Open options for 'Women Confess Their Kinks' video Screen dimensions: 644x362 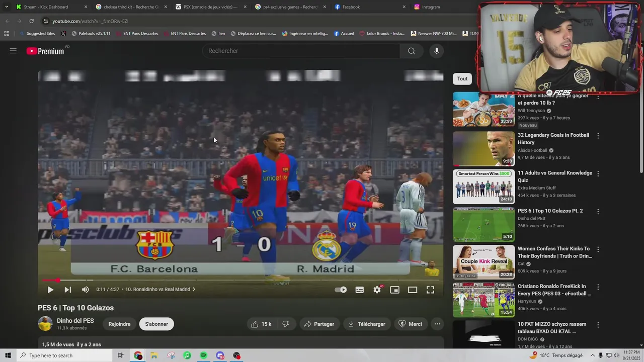click(598, 249)
